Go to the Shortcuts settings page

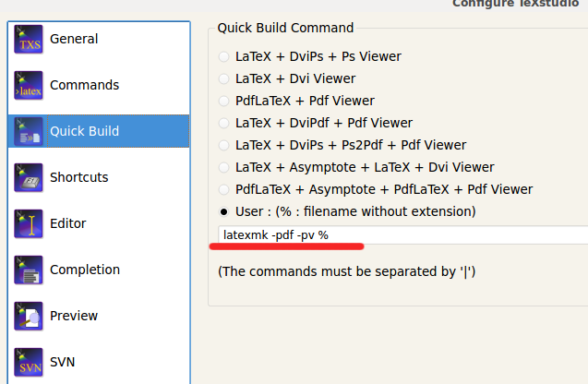(79, 177)
